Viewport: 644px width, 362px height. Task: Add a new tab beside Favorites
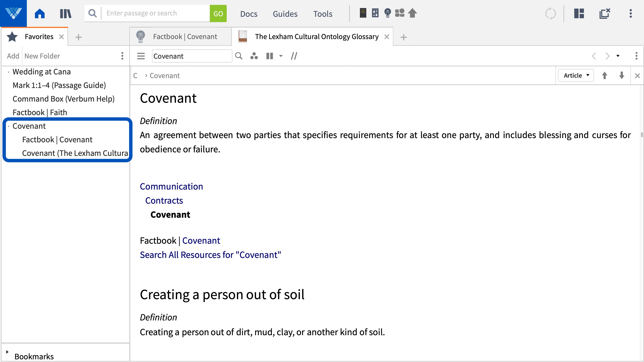point(78,37)
